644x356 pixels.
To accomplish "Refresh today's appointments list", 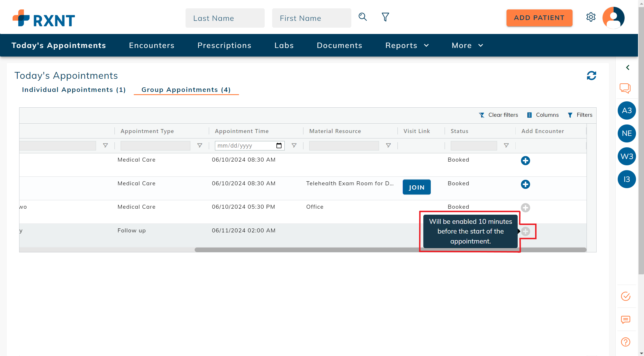I will (x=591, y=76).
